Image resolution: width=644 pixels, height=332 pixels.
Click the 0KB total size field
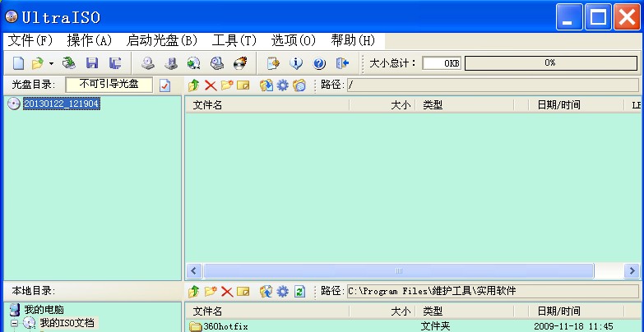(442, 63)
